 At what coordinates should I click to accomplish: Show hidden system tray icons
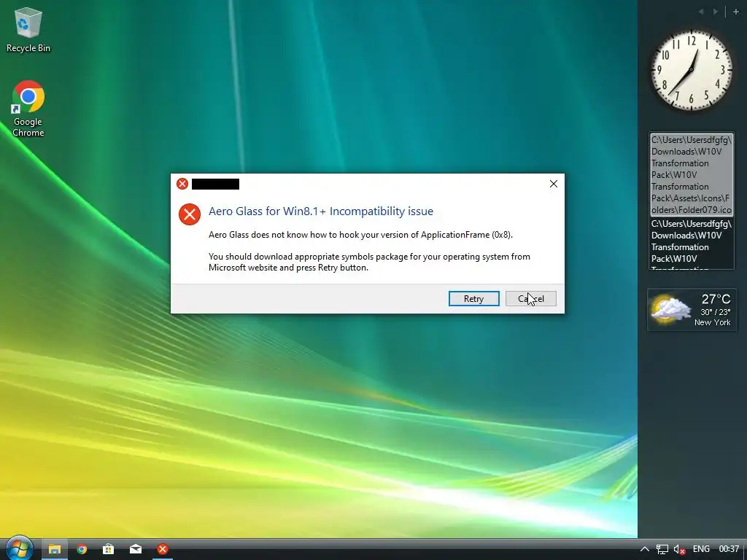(644, 549)
